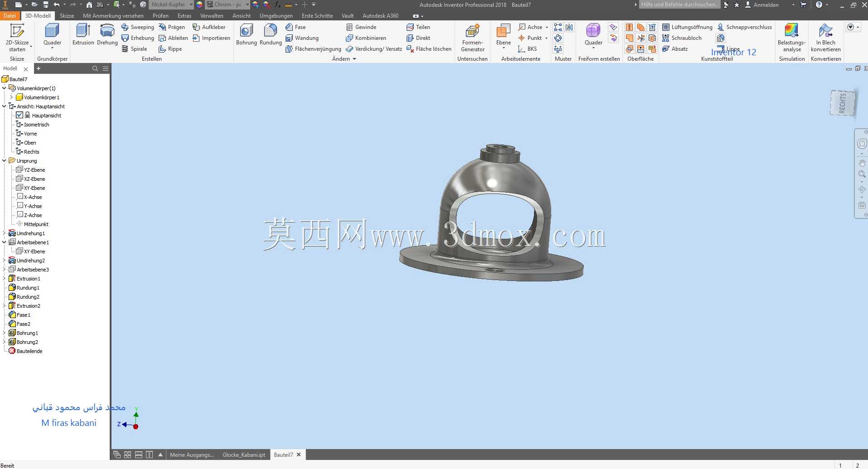Screen dimensions: 868x469
Task: Select the Spirale coil tool
Action: (134, 49)
